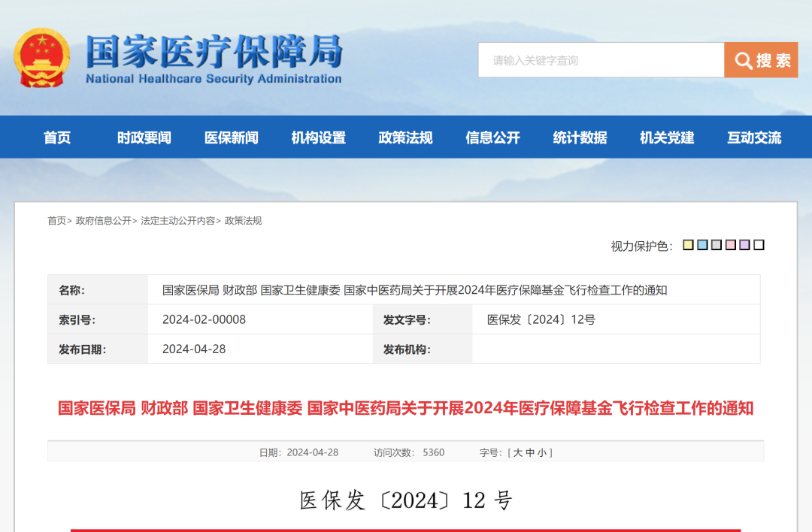
Task: Click the national emblem logo
Action: pos(42,57)
